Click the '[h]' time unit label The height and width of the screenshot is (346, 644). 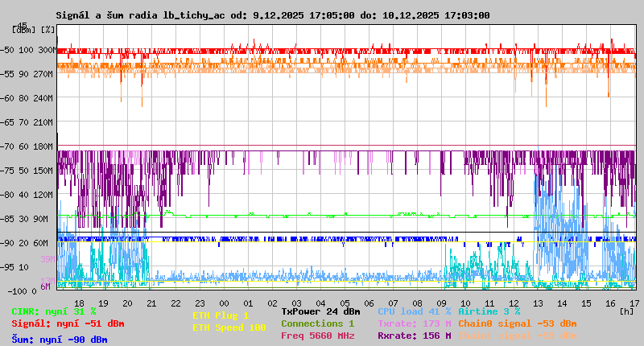pos(627,311)
